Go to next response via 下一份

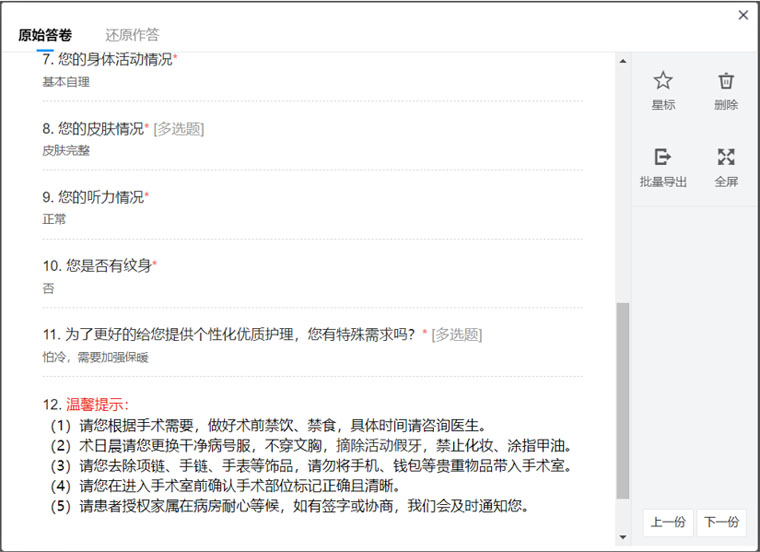pos(721,521)
